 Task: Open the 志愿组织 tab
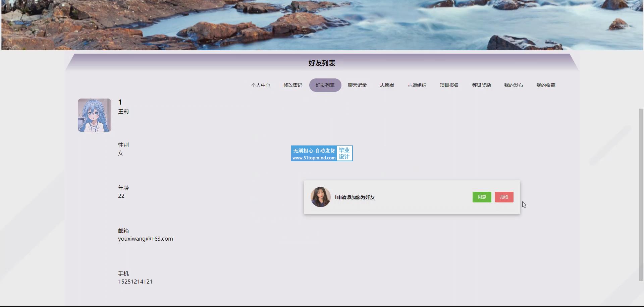point(417,85)
